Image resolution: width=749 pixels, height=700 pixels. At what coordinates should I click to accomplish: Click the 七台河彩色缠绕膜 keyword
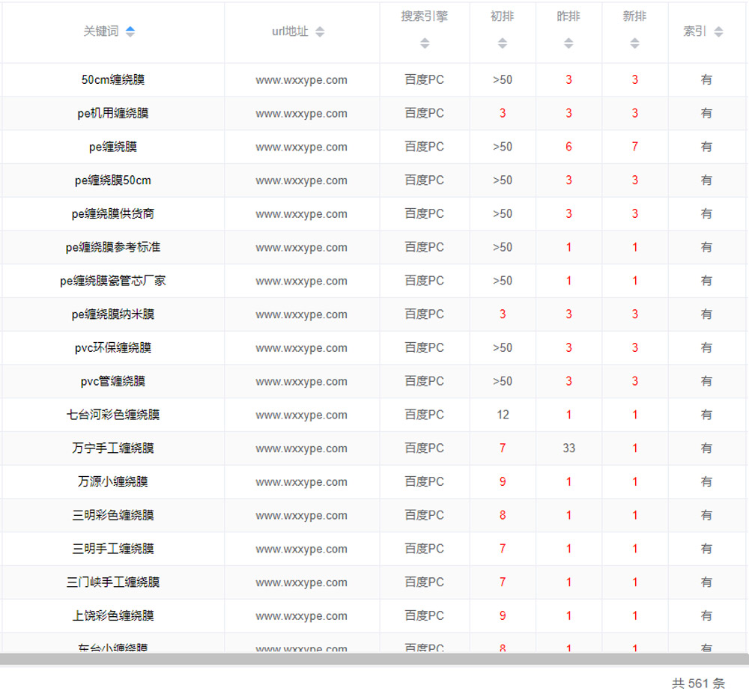click(113, 415)
